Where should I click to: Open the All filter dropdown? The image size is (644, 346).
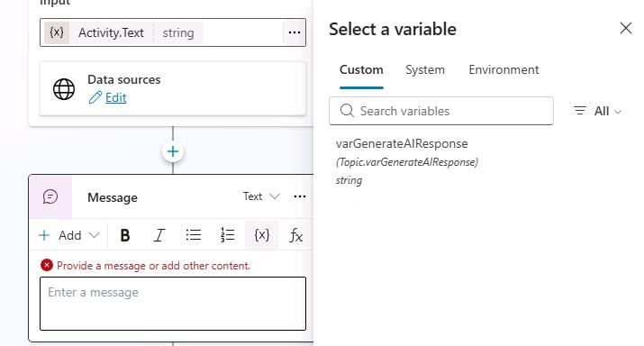[597, 111]
